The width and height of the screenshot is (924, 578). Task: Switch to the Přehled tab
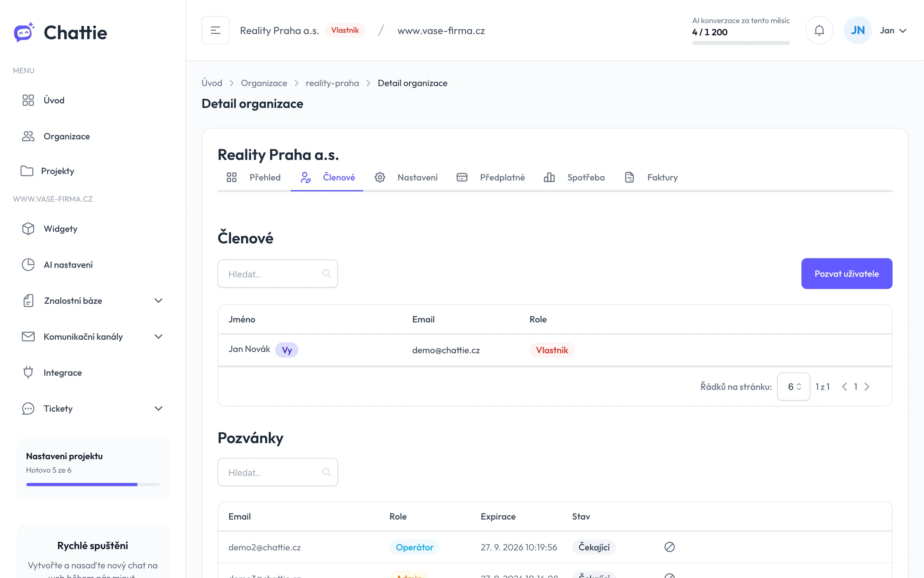click(253, 177)
